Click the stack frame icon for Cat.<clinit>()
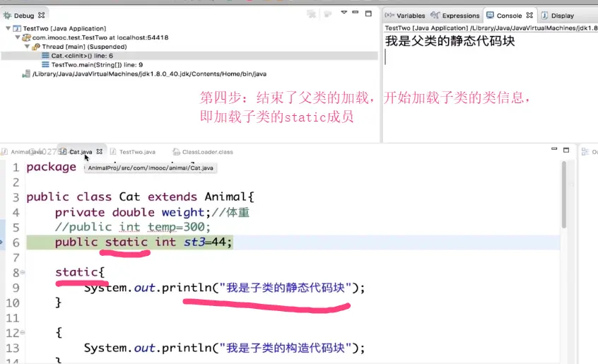The width and height of the screenshot is (598, 364). click(x=45, y=56)
